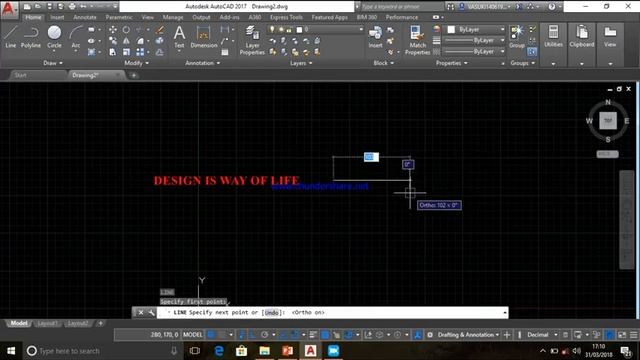Click the Mirror tool in Modify panel

click(126, 41)
